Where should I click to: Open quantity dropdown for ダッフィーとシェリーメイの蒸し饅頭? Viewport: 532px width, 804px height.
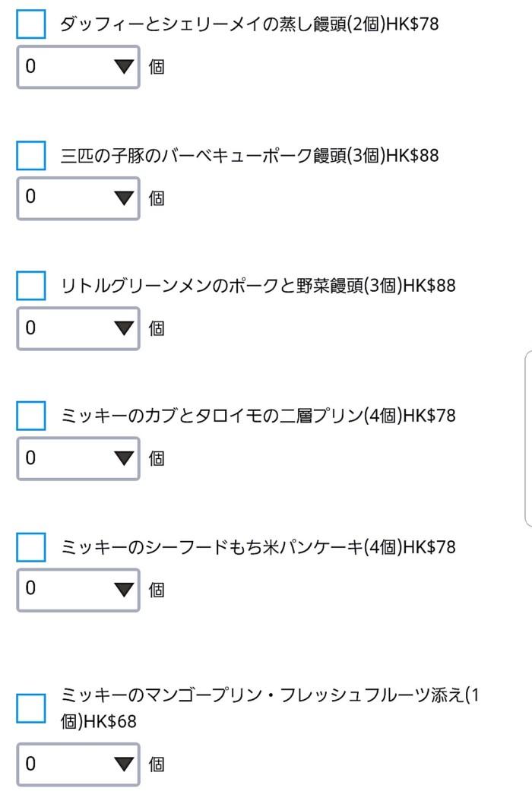(78, 67)
